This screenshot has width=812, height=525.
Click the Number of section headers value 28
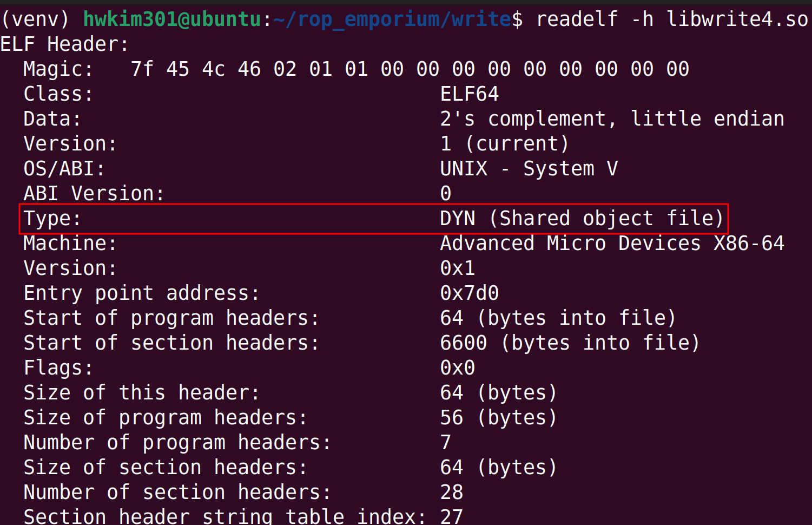452,493
